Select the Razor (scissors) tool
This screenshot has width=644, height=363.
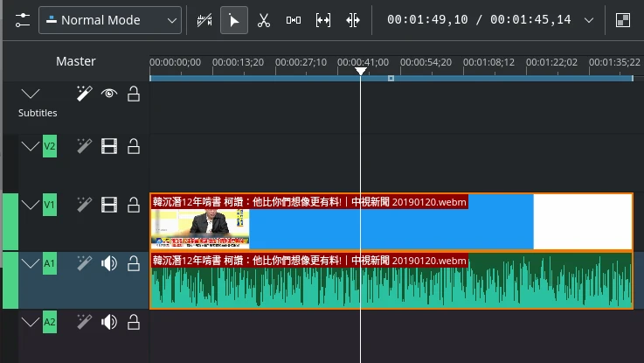click(263, 19)
